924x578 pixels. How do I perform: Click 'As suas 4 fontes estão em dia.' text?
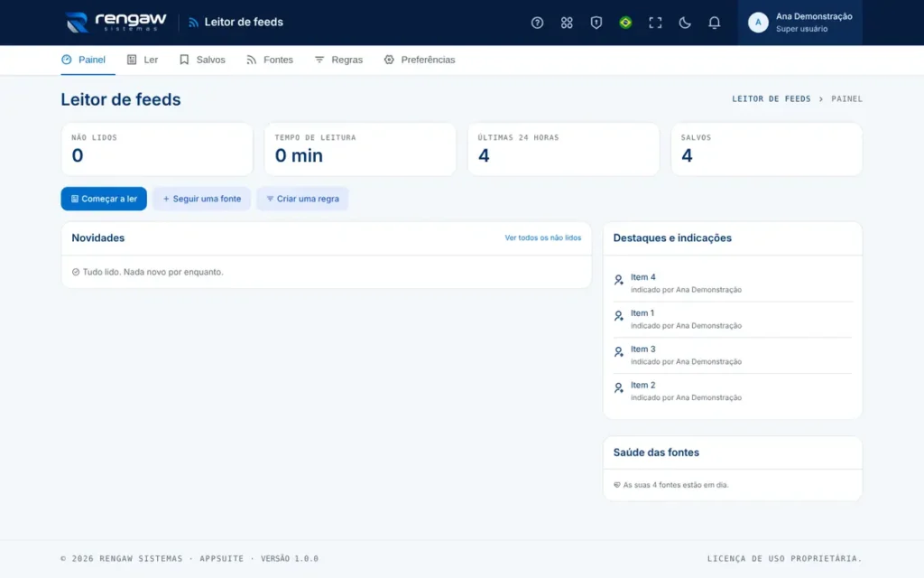tap(675, 485)
